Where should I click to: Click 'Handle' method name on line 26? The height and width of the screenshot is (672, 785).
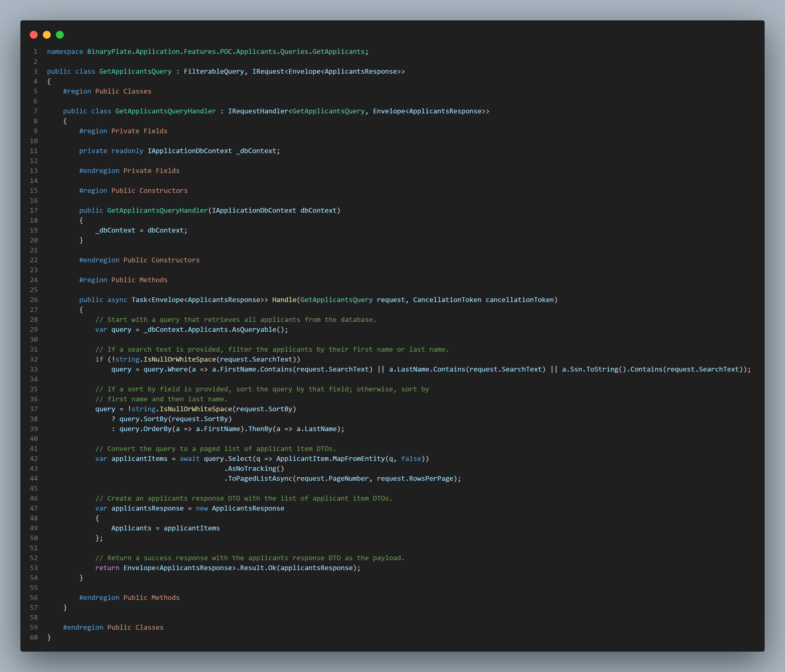click(284, 300)
